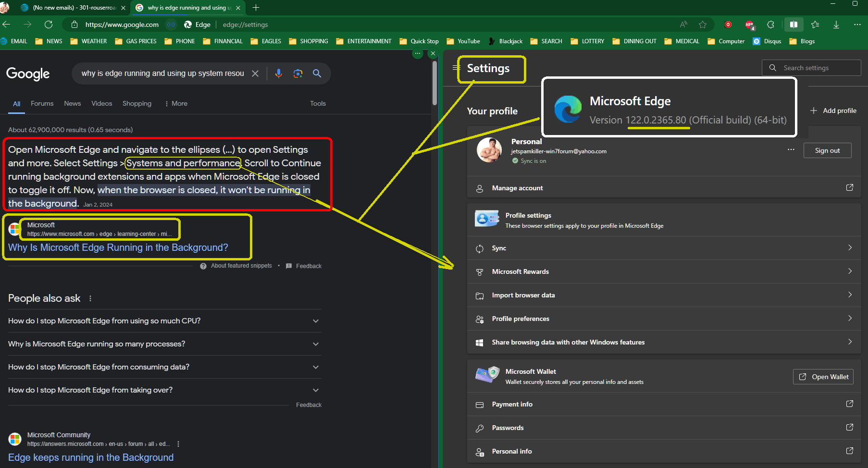Open the red stop-sign extension icon

point(728,25)
